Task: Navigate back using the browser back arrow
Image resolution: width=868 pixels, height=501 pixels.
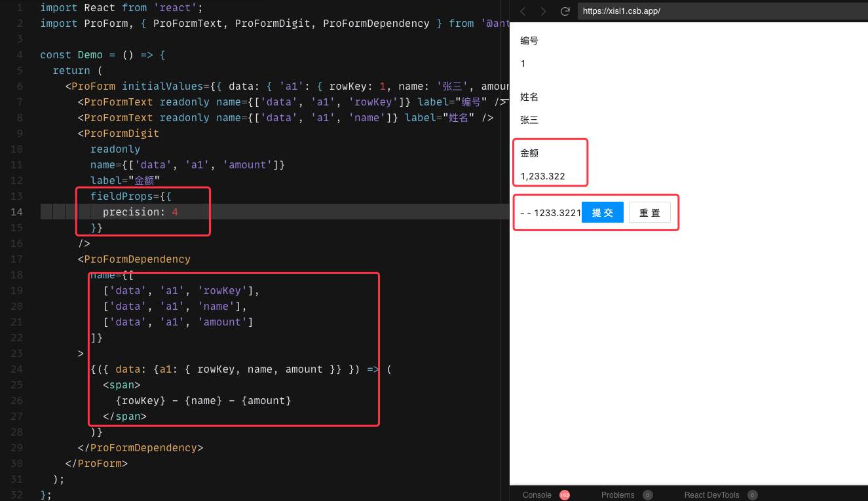Action: pos(522,11)
